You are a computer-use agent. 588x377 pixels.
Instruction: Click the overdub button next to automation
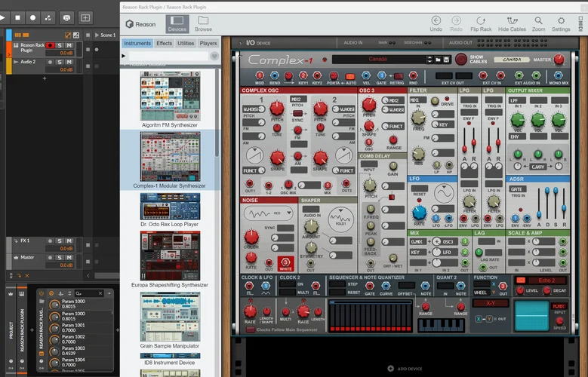tap(66, 17)
